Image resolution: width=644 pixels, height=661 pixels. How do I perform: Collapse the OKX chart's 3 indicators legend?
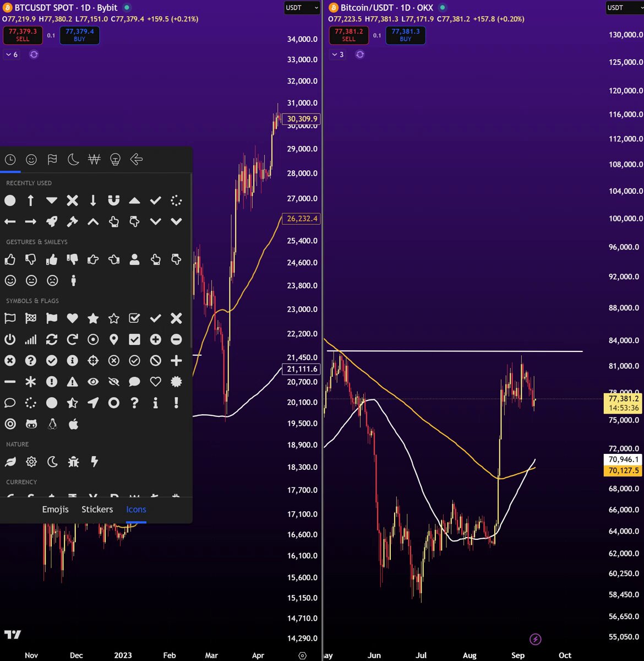337,55
